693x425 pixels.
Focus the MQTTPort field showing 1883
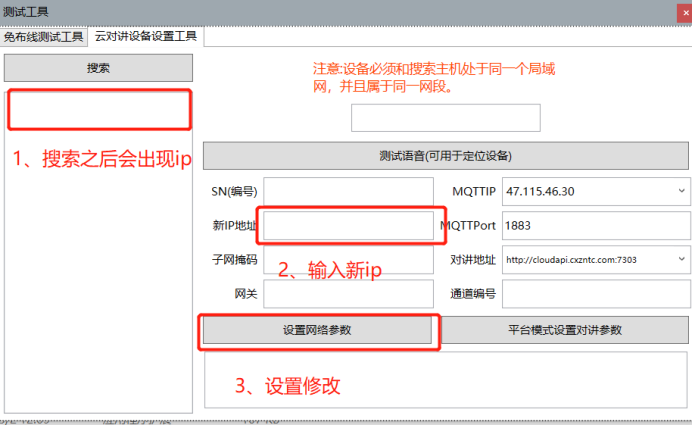596,225
